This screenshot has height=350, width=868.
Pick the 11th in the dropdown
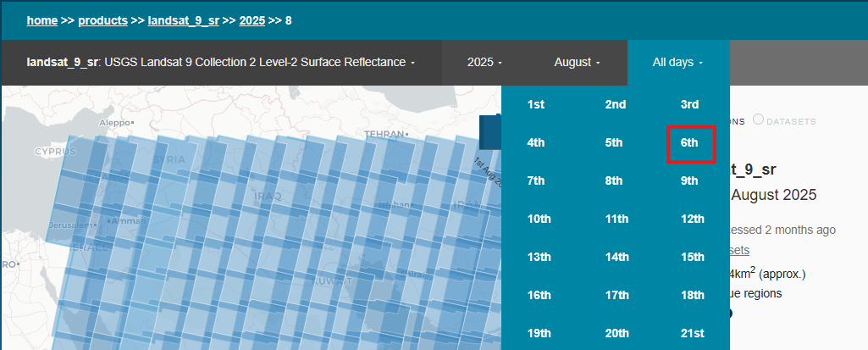click(616, 219)
